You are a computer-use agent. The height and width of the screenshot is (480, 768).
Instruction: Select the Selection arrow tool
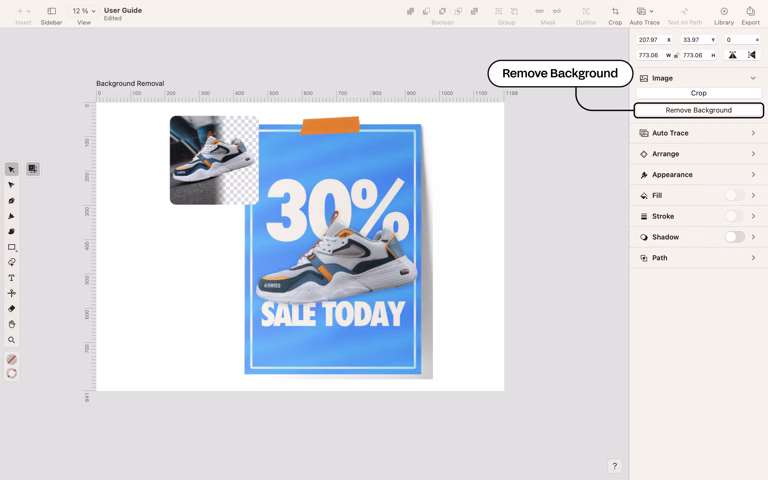12,169
